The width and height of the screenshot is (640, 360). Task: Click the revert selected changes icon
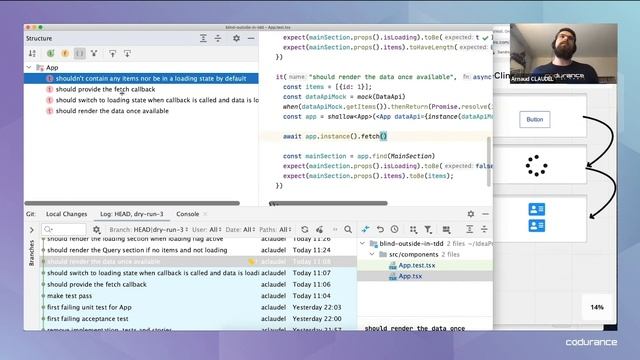pyautogui.click(x=380, y=229)
